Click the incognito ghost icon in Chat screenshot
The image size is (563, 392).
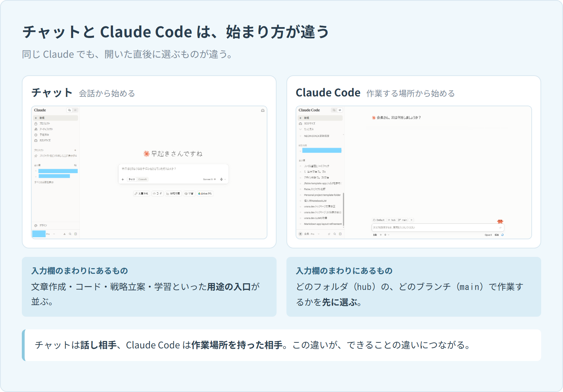coord(262,110)
